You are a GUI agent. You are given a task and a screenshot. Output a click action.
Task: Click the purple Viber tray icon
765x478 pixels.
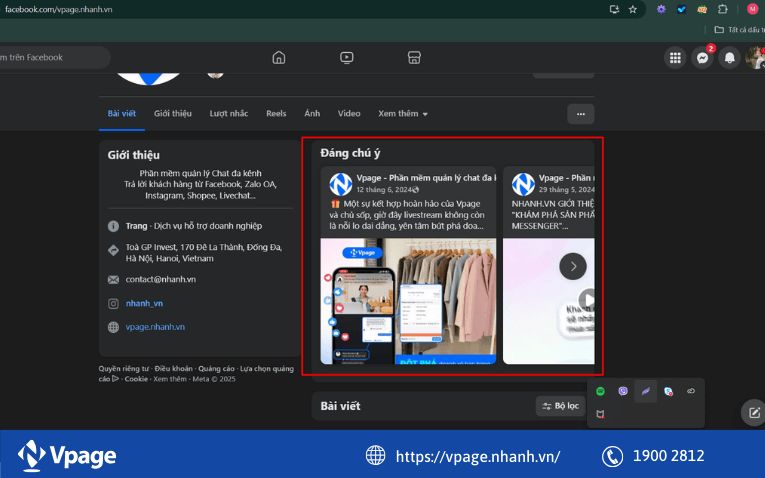click(x=623, y=391)
